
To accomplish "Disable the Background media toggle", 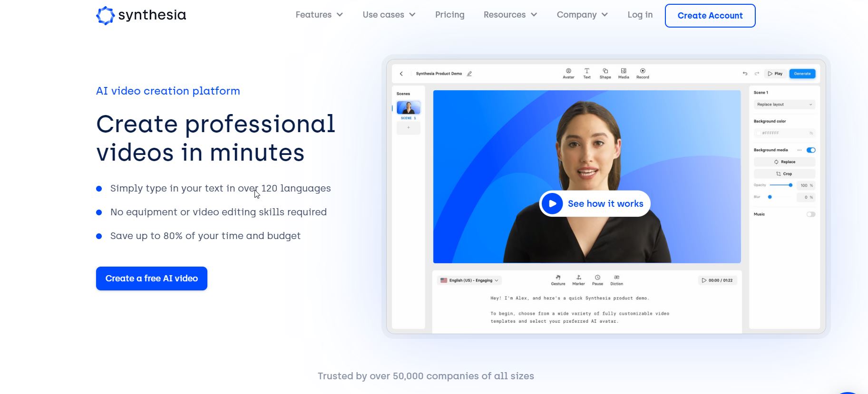I will (811, 150).
